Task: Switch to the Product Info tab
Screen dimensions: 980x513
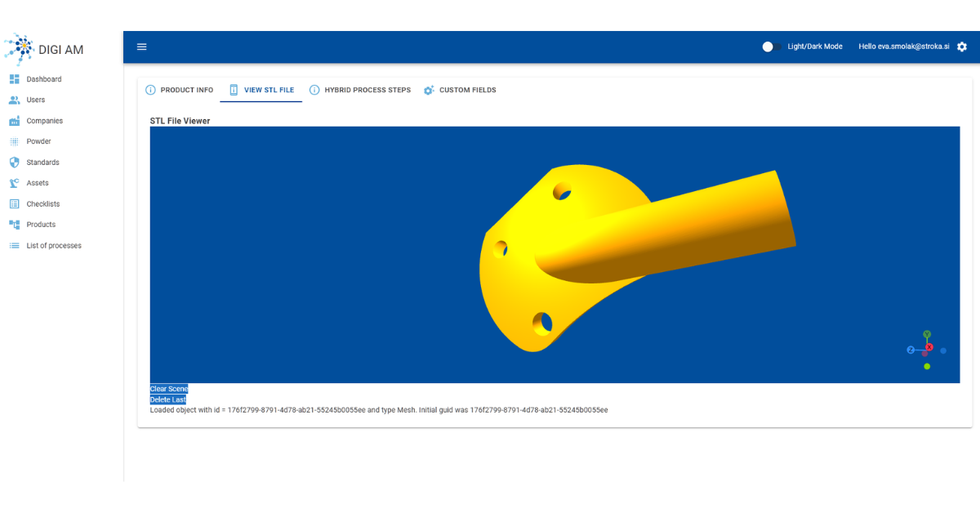Action: [x=180, y=90]
